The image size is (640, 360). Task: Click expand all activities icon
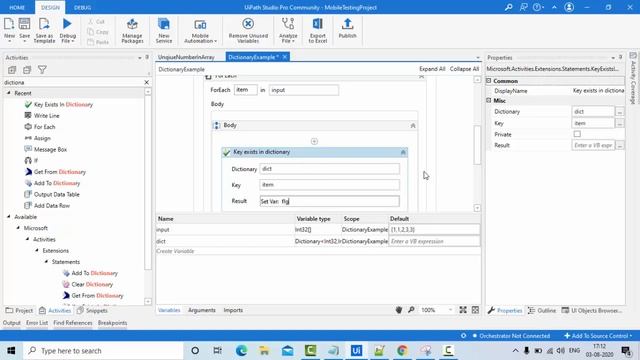pyautogui.click(x=12, y=70)
